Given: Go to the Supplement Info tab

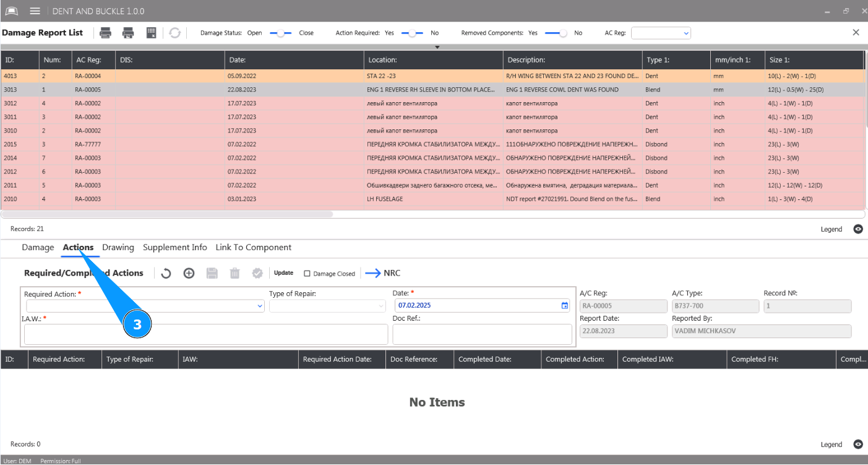Looking at the screenshot, I should point(175,247).
